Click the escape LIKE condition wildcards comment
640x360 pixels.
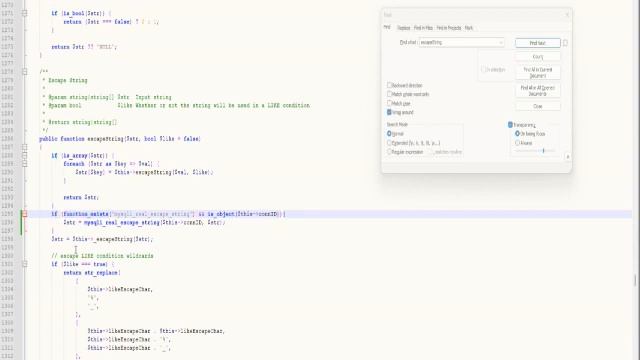tap(102, 256)
